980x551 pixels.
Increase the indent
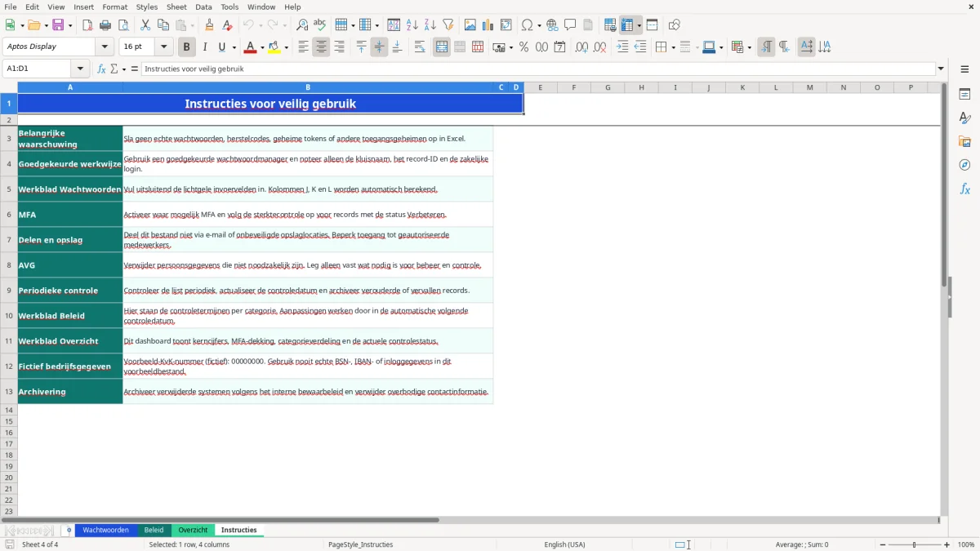click(622, 47)
